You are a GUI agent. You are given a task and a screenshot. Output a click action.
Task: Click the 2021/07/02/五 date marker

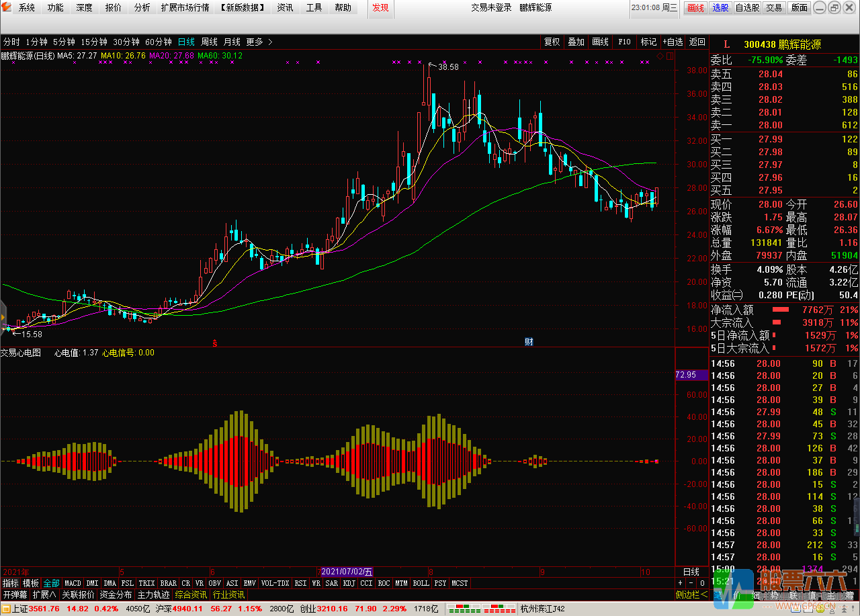coord(347,572)
